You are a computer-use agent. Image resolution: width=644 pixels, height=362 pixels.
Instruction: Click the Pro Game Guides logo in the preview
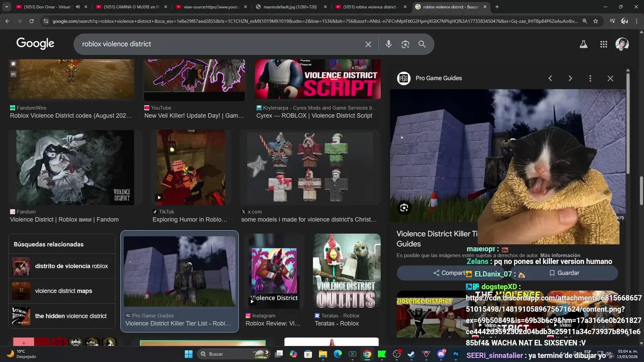pos(404,78)
